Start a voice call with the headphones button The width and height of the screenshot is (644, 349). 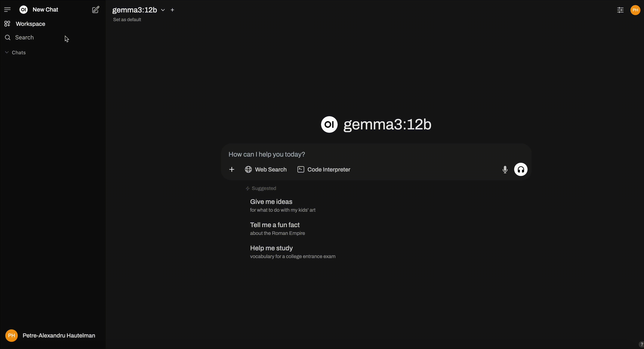click(521, 169)
